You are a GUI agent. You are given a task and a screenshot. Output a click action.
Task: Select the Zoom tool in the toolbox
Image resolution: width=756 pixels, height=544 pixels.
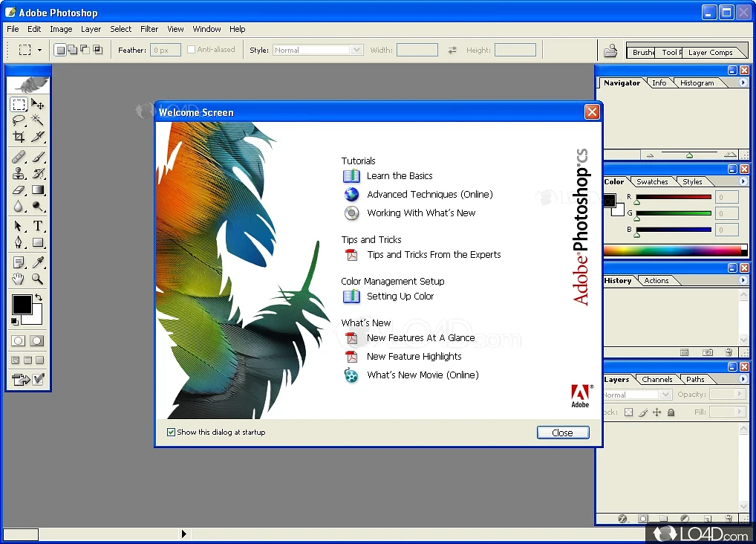click(39, 279)
